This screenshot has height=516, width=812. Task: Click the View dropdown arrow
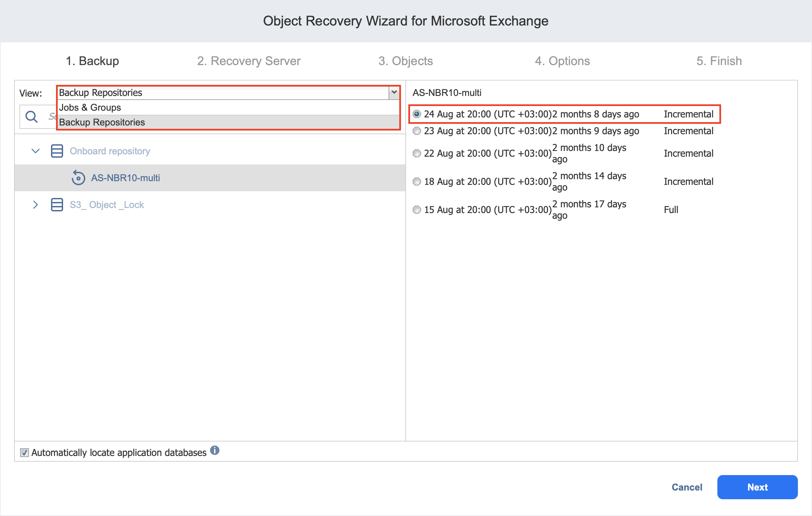pyautogui.click(x=394, y=92)
